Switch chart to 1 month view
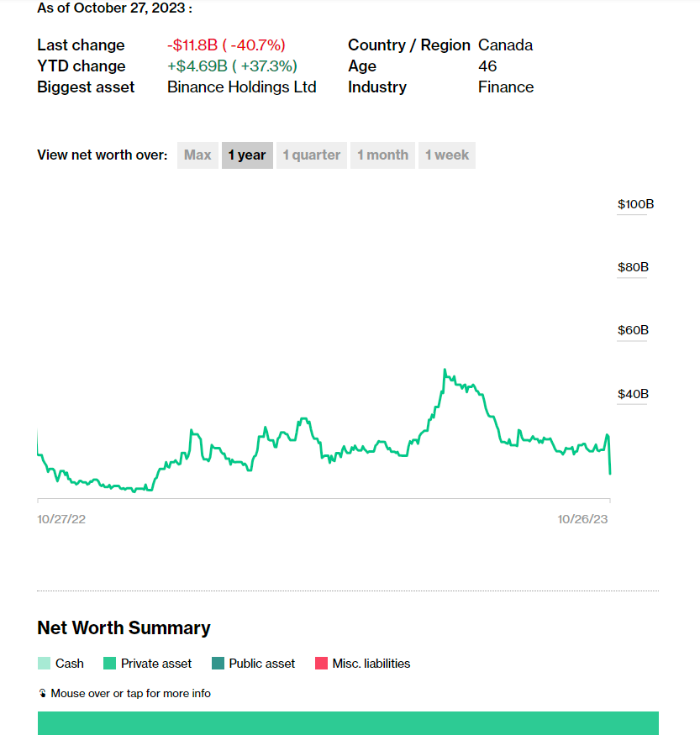This screenshot has width=700, height=735. coord(382,155)
